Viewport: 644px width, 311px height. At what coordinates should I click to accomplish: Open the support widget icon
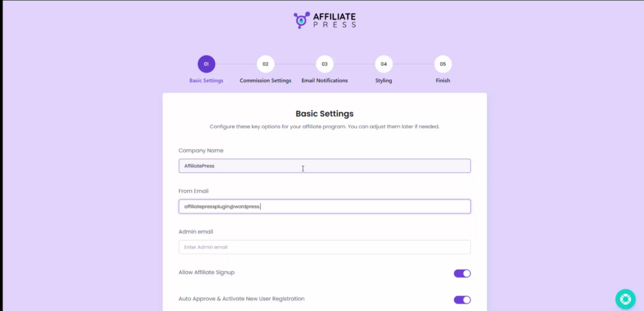coord(625,298)
